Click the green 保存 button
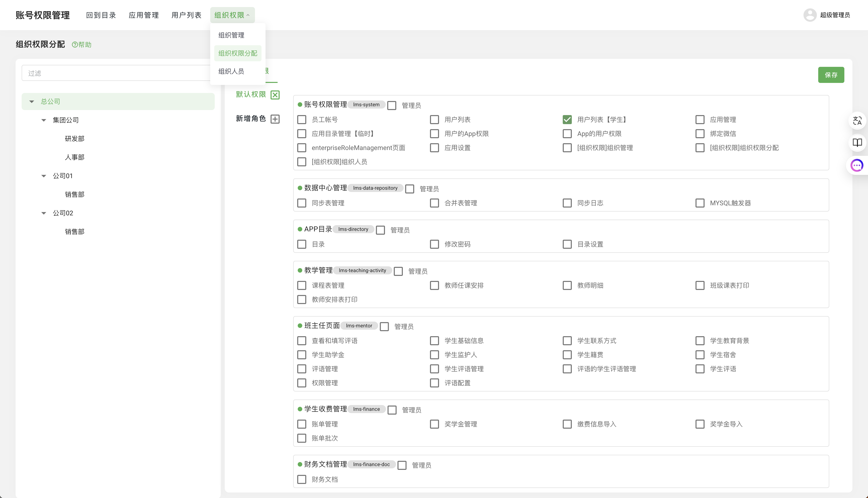The image size is (868, 498). (x=831, y=75)
